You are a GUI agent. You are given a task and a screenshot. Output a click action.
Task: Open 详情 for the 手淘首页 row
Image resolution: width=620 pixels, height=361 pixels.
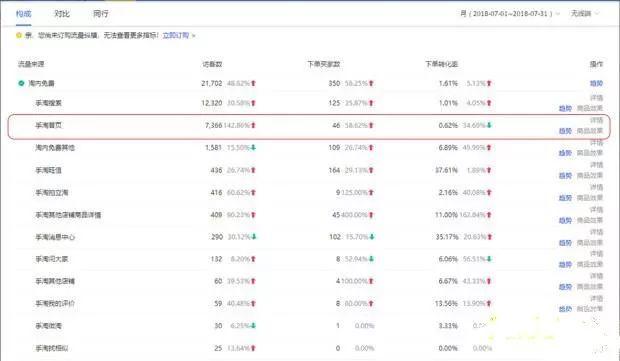pos(596,120)
